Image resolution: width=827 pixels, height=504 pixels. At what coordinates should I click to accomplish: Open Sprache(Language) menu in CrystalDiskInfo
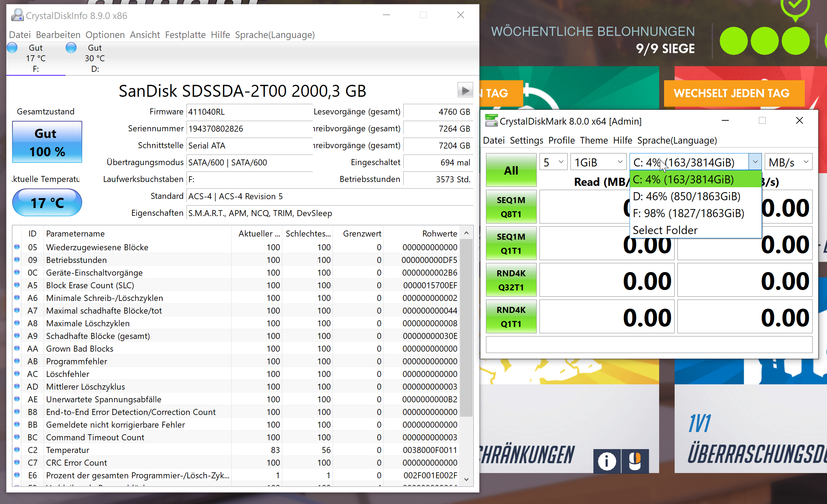275,35
